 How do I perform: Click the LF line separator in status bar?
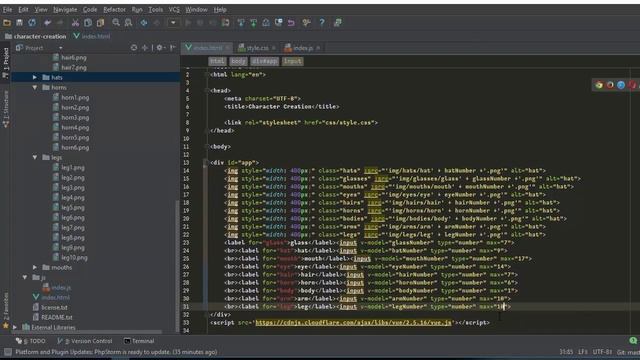pyautogui.click(x=583, y=352)
